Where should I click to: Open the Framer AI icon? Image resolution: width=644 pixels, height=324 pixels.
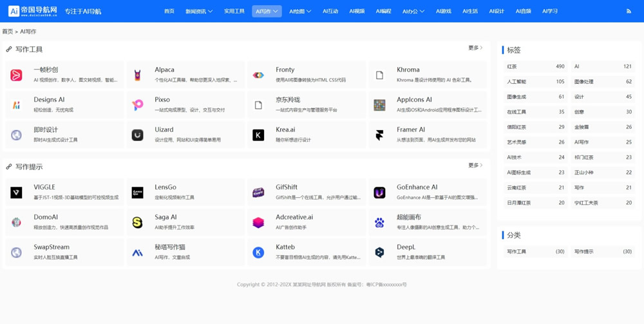coord(379,135)
